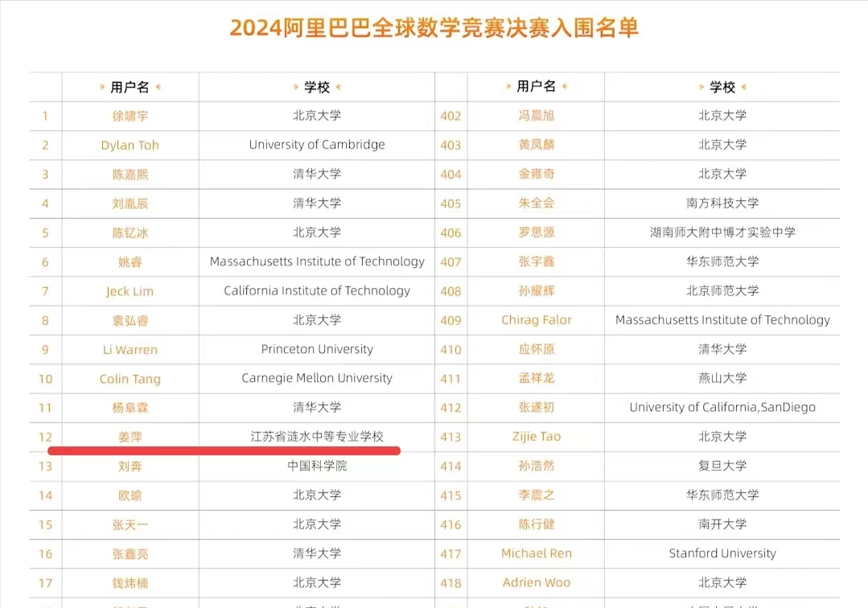Screen dimensions: 868x608
Task: Click the right 用户名 column header
Action: click(x=536, y=86)
